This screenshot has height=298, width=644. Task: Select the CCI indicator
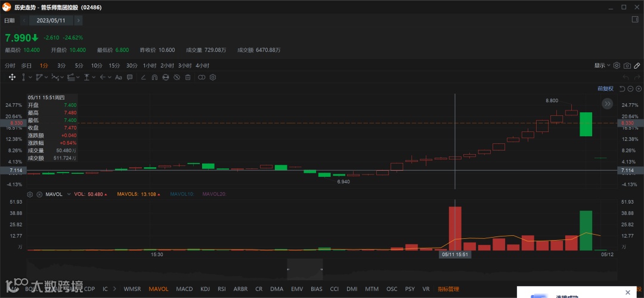pos(335,289)
